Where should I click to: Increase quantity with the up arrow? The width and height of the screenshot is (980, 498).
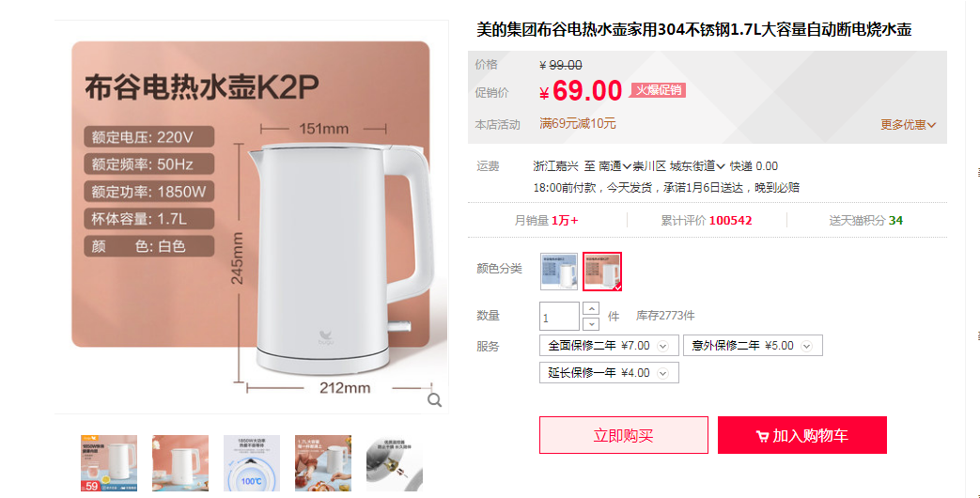[x=591, y=309]
